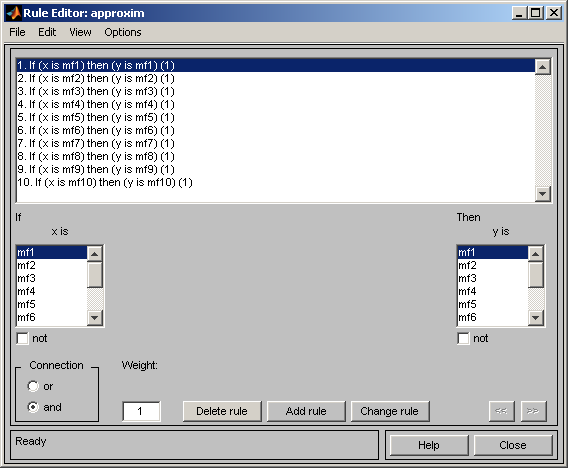Open the File menu
568x468 pixels.
(x=17, y=32)
